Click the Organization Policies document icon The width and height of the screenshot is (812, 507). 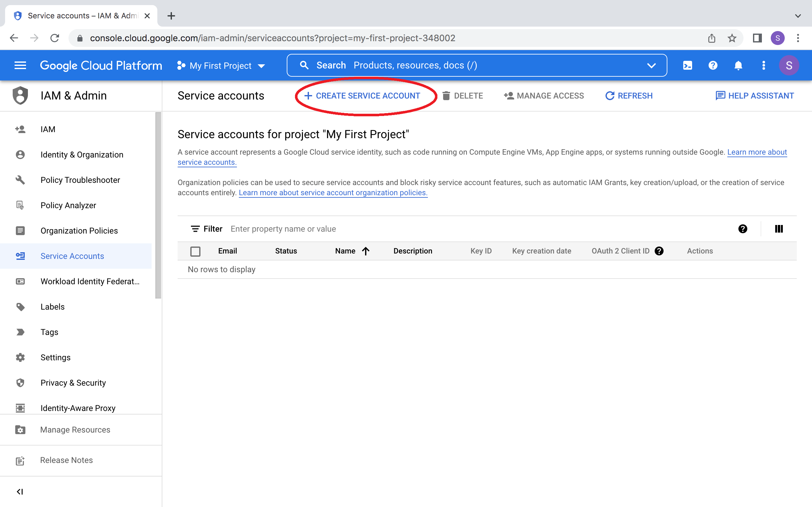tap(21, 230)
